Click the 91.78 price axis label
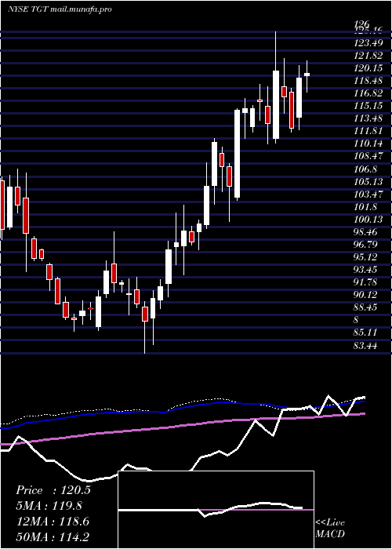The image size is (392, 549). [x=365, y=282]
